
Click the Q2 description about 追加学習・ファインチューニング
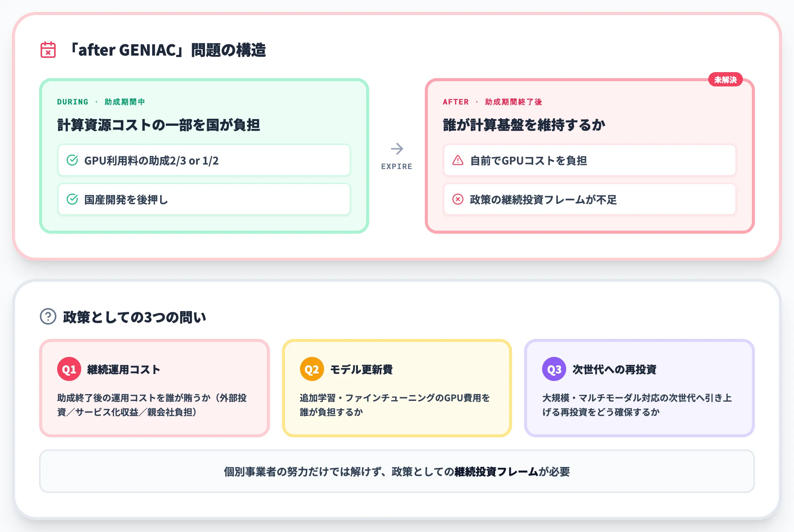tap(395, 405)
